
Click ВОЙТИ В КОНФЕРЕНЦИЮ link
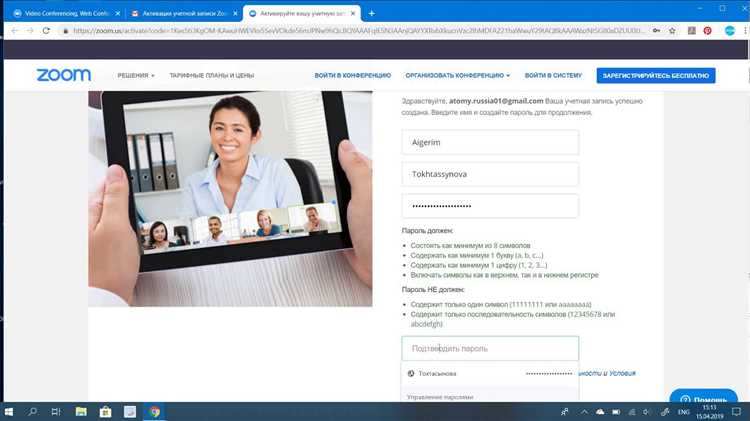click(x=353, y=76)
